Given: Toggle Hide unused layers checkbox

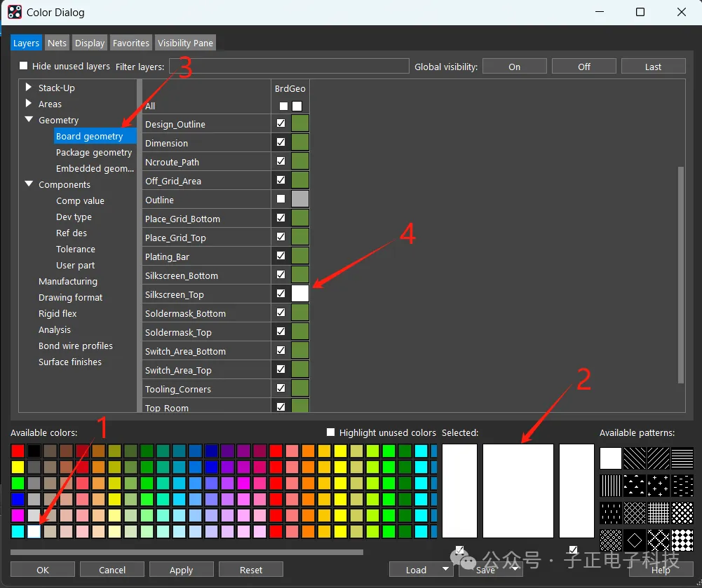Looking at the screenshot, I should (x=23, y=66).
